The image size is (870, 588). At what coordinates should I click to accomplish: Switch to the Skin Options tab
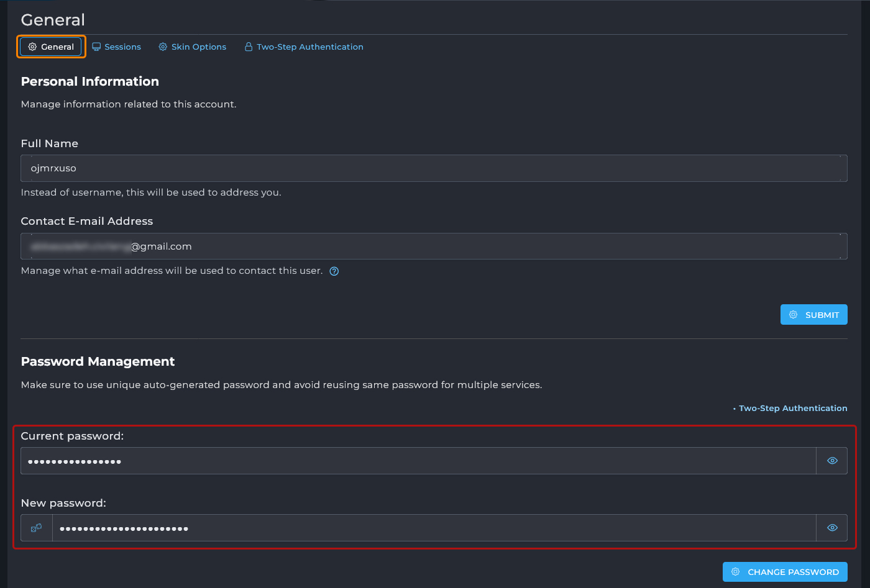(x=198, y=47)
